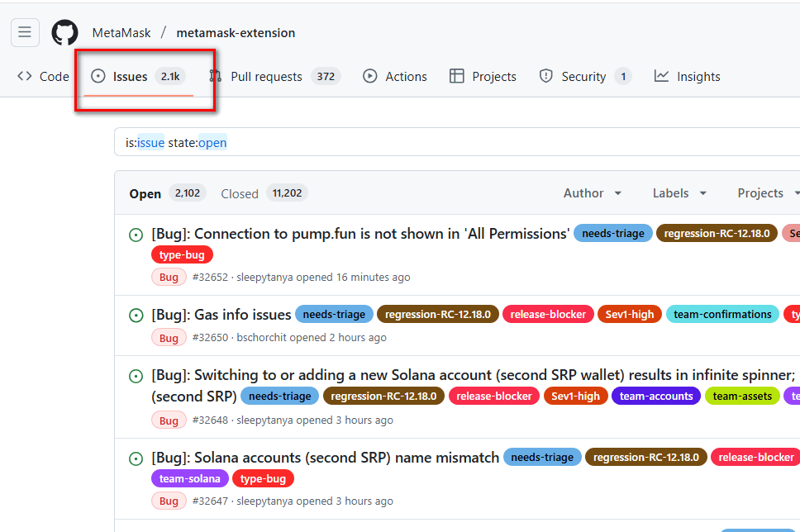The image size is (800, 532).
Task: Click the Issues count badge 2.1k
Action: tap(170, 77)
